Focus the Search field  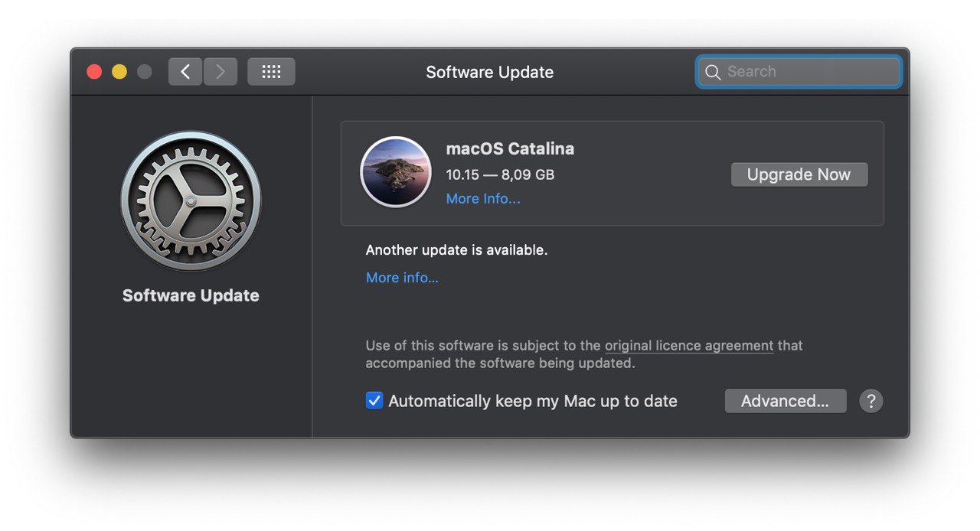[799, 72]
